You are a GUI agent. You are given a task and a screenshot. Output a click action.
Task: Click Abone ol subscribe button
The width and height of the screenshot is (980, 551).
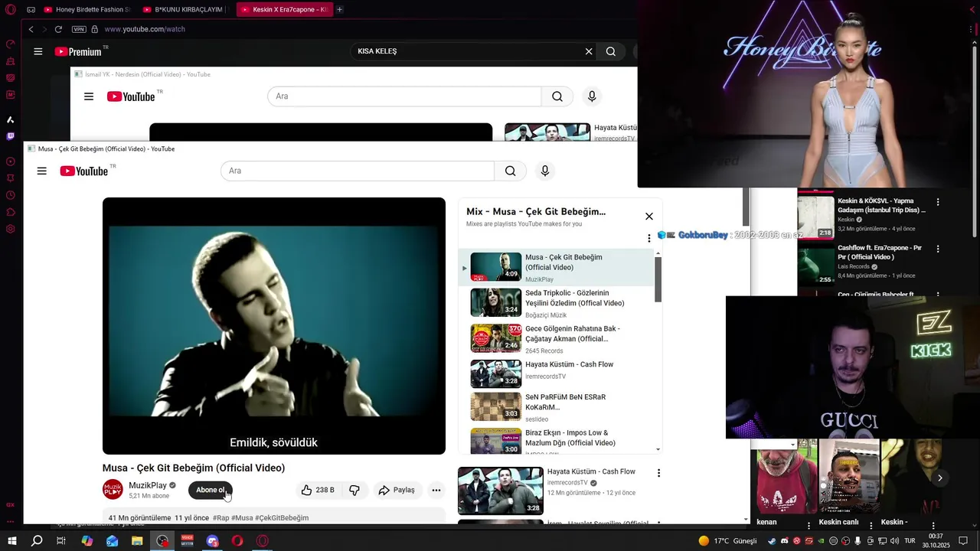211,490
